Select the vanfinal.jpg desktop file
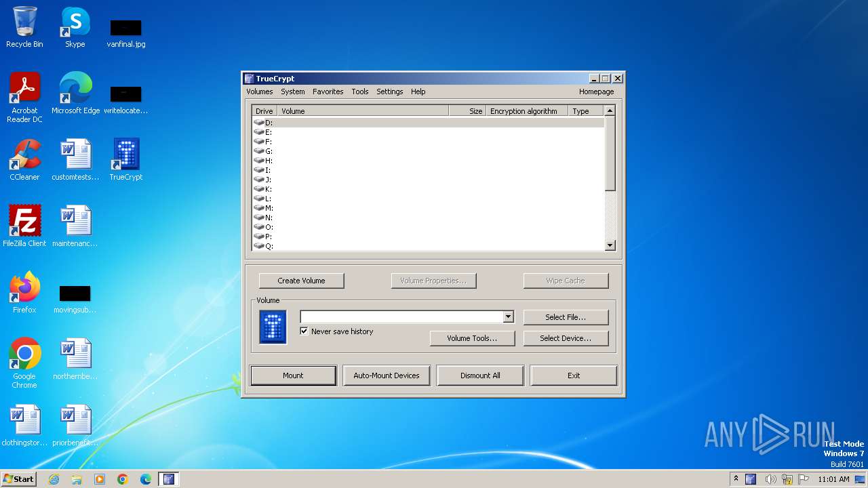868x488 pixels. [126, 33]
